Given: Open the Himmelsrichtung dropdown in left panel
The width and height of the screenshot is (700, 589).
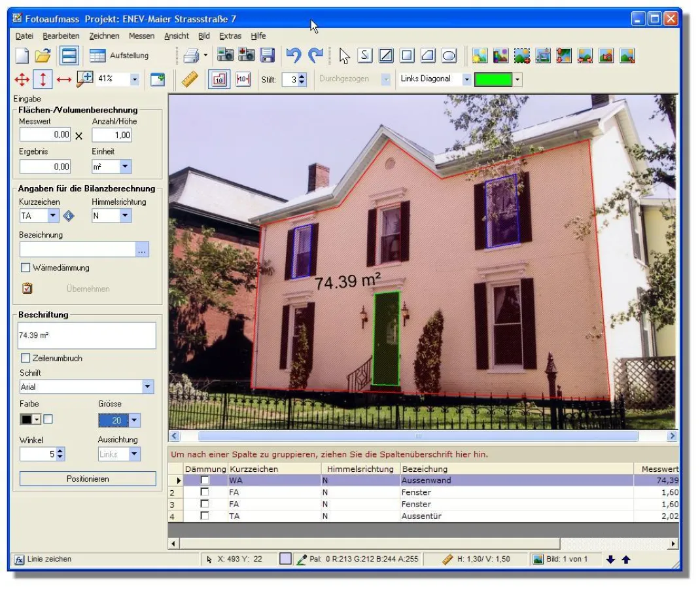Looking at the screenshot, I should coord(126,216).
